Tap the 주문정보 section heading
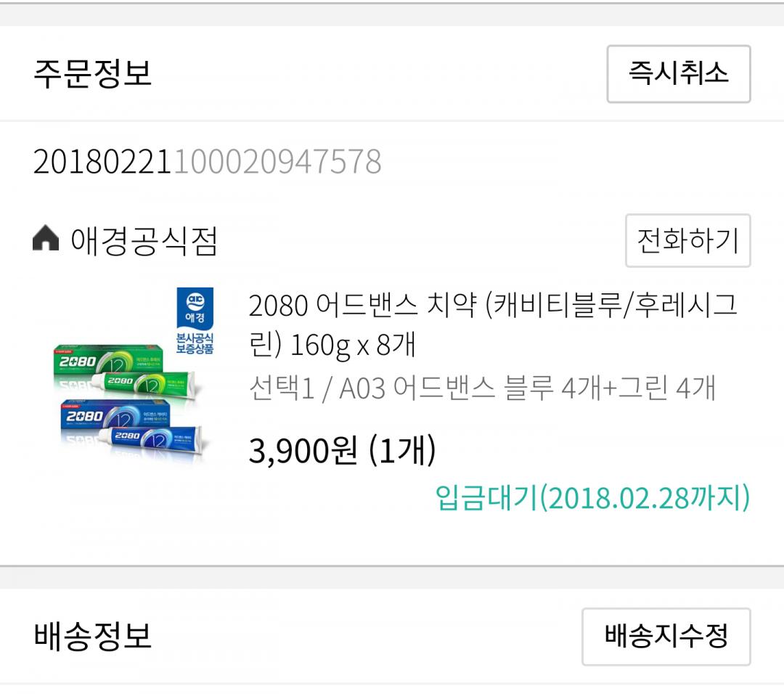This screenshot has height=694, width=784. pyautogui.click(x=92, y=74)
